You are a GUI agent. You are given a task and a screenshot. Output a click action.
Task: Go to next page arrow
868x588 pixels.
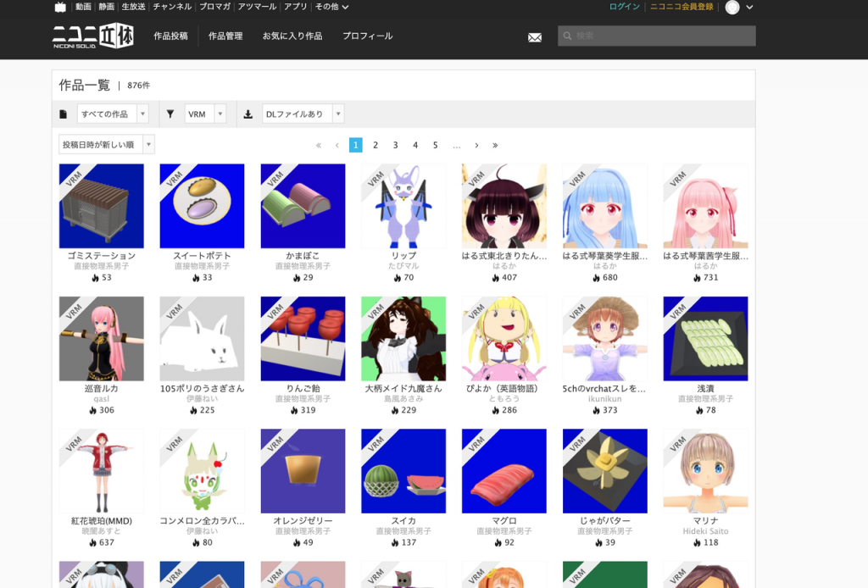(x=476, y=145)
